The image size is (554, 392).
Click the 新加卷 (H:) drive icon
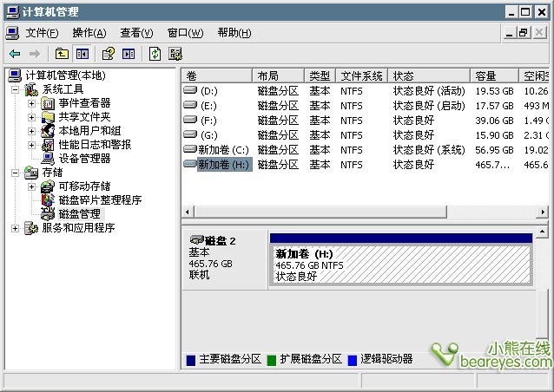click(x=190, y=164)
